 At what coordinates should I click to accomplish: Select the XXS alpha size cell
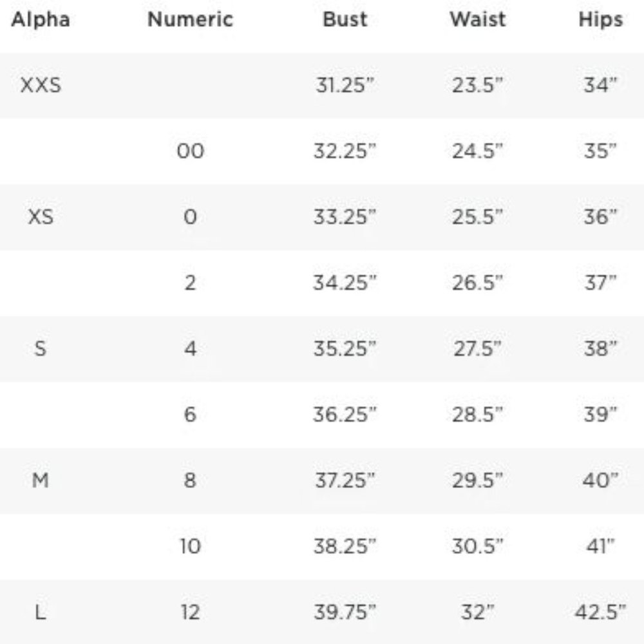click(x=41, y=86)
